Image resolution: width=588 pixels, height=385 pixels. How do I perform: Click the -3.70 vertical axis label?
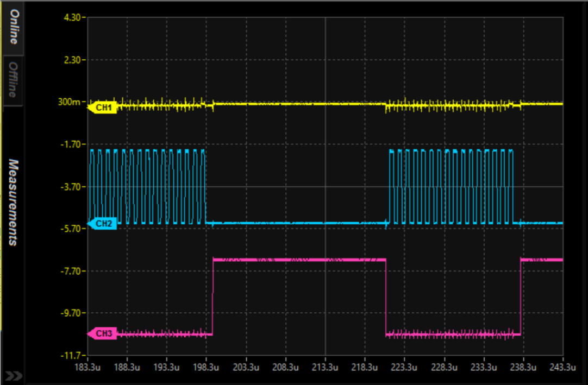pos(71,187)
